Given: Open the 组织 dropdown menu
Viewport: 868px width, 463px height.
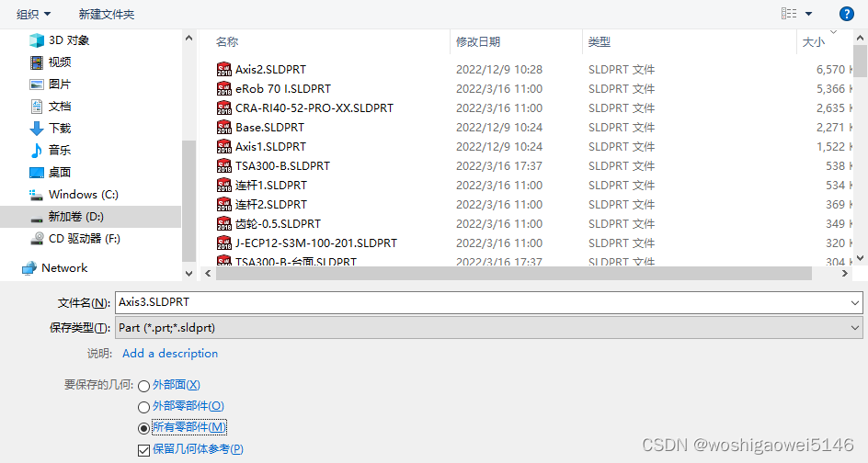Looking at the screenshot, I should click(33, 15).
